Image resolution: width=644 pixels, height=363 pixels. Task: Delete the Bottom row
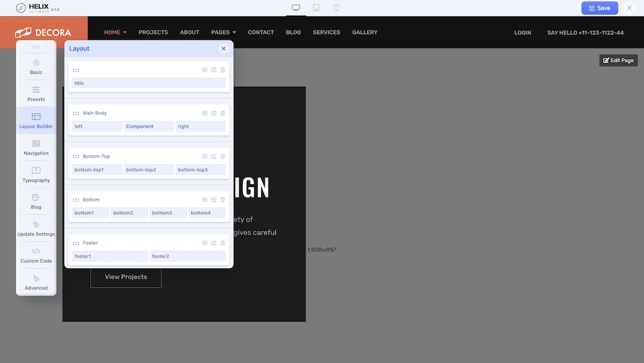pyautogui.click(x=223, y=200)
